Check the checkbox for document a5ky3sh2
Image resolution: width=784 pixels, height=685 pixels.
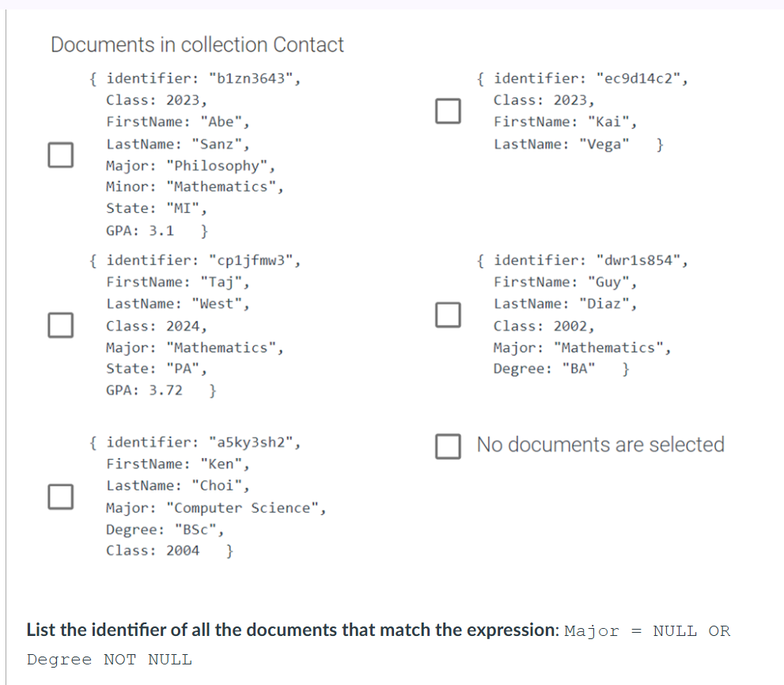click(60, 497)
